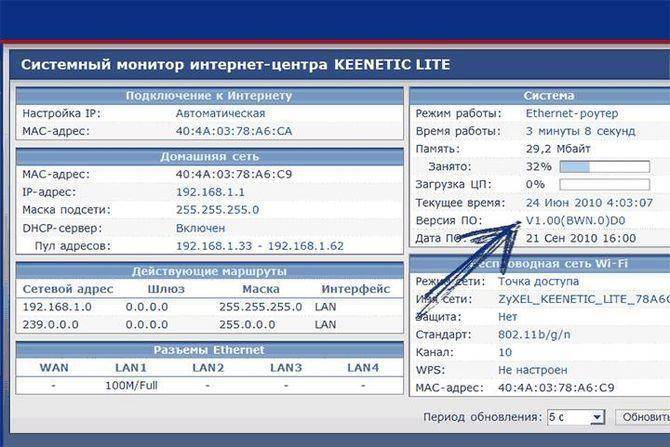
Task: Click subnet mask value 255.255.255.0 in Домашняя сеть
Action: [x=217, y=210]
